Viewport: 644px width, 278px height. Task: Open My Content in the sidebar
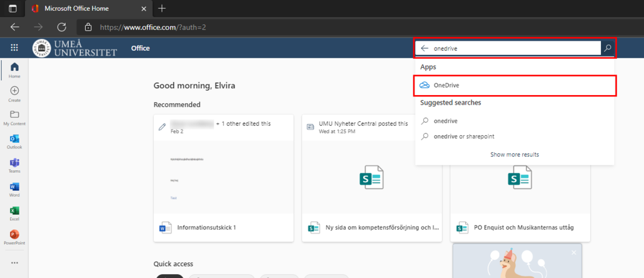point(14,118)
